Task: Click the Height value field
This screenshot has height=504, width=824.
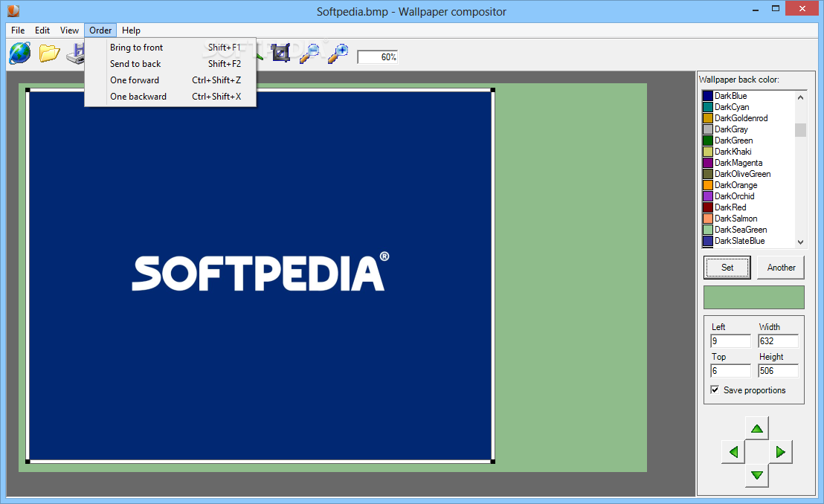Action: pos(779,370)
